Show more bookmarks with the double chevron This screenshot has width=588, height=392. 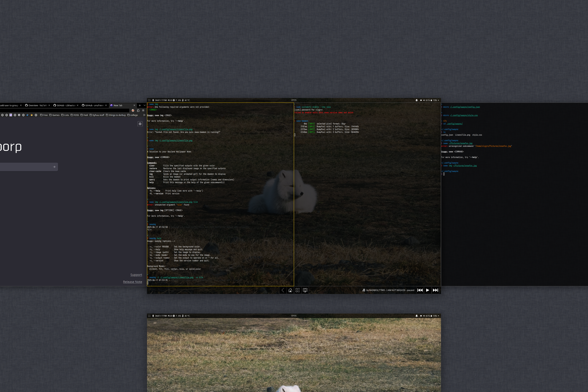click(x=144, y=115)
